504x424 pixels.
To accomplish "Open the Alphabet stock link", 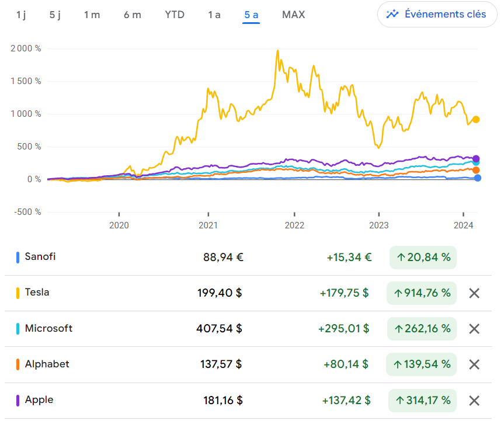I will [x=47, y=364].
